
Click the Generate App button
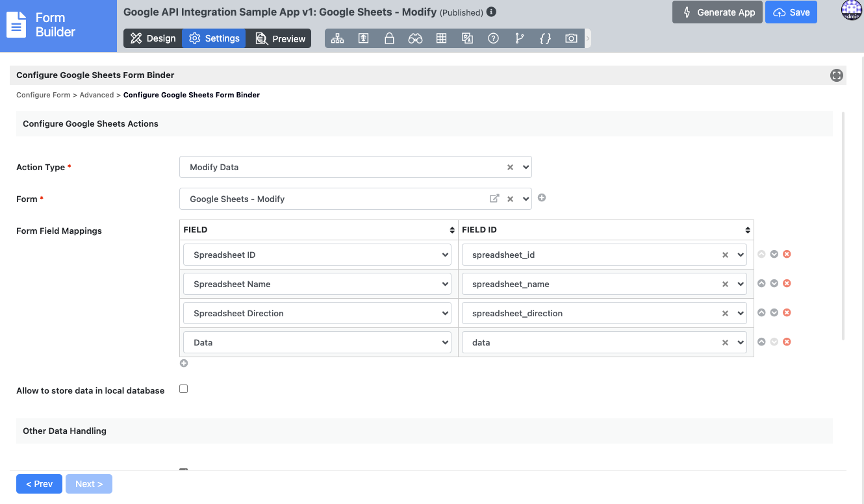(718, 12)
